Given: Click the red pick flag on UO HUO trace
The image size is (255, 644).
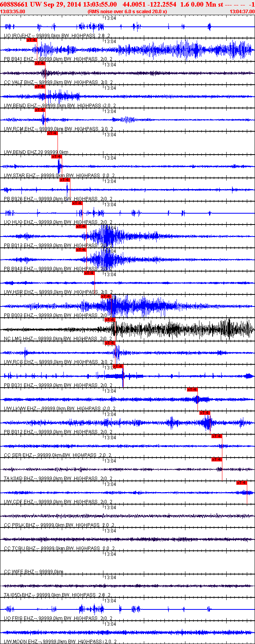Looking at the screenshot, I should 77,203.
